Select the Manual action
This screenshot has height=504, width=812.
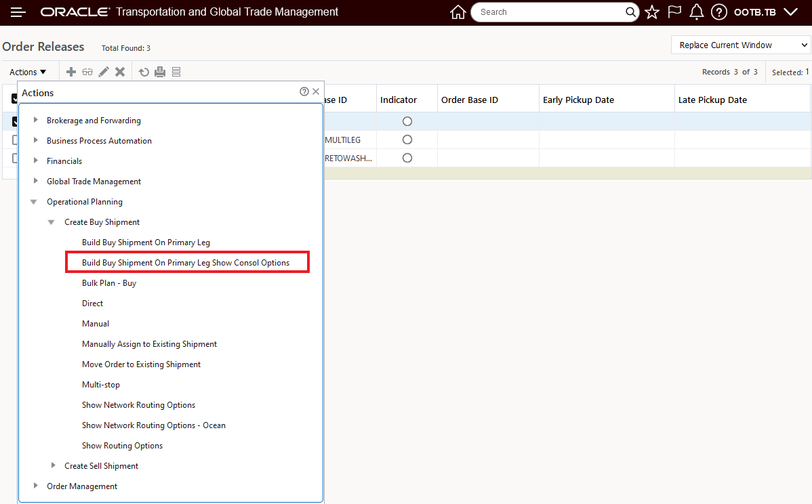96,323
